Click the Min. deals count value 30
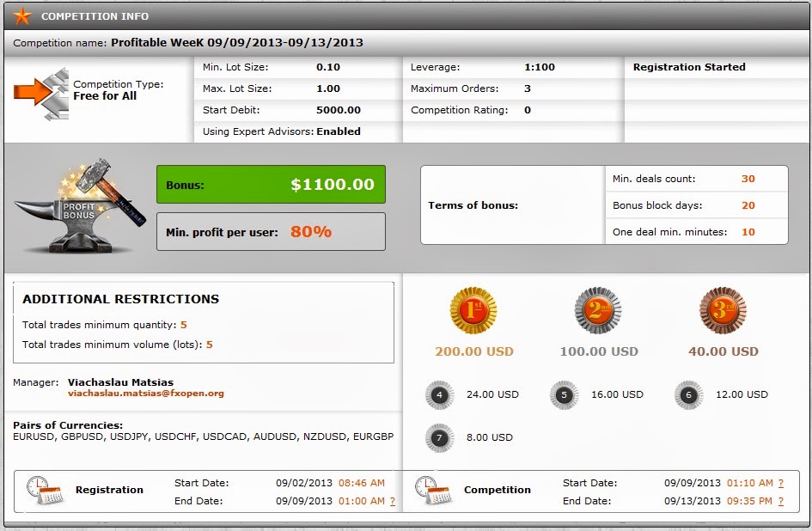Viewport: 812px width, 531px height. pos(748,179)
